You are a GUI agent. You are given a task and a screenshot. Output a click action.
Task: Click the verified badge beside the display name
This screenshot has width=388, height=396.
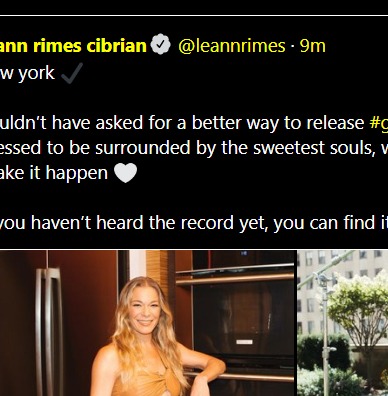tap(160, 44)
